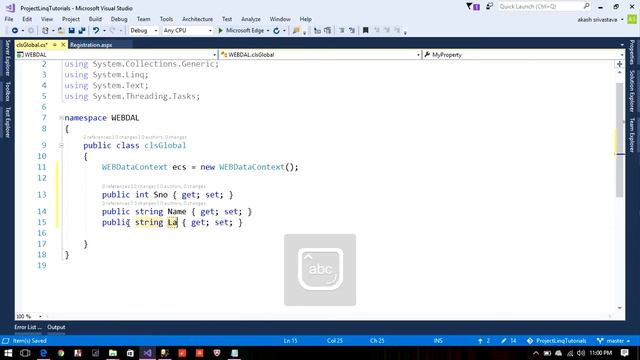Toggle a bookmark on the current line

[x=366, y=31]
